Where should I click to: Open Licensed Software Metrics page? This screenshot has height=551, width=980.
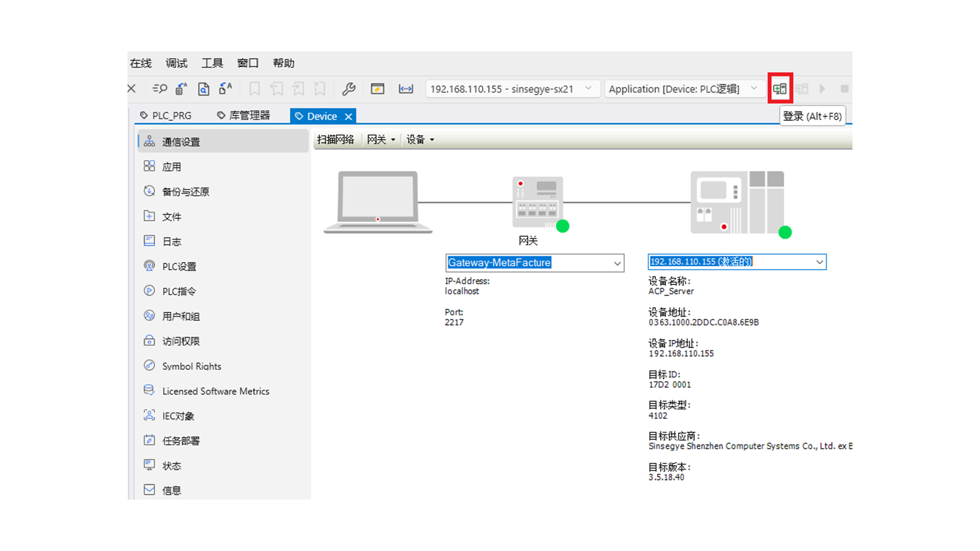215,391
